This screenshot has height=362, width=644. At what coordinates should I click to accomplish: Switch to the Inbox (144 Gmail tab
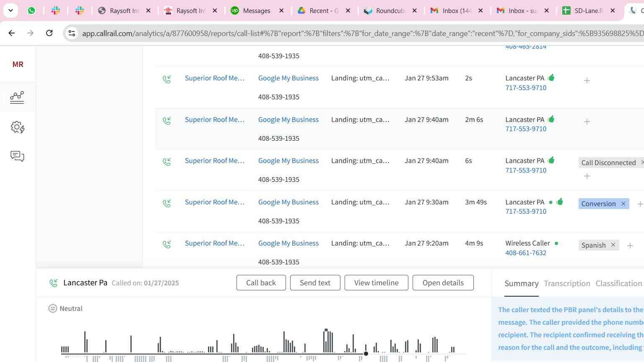tap(457, 10)
